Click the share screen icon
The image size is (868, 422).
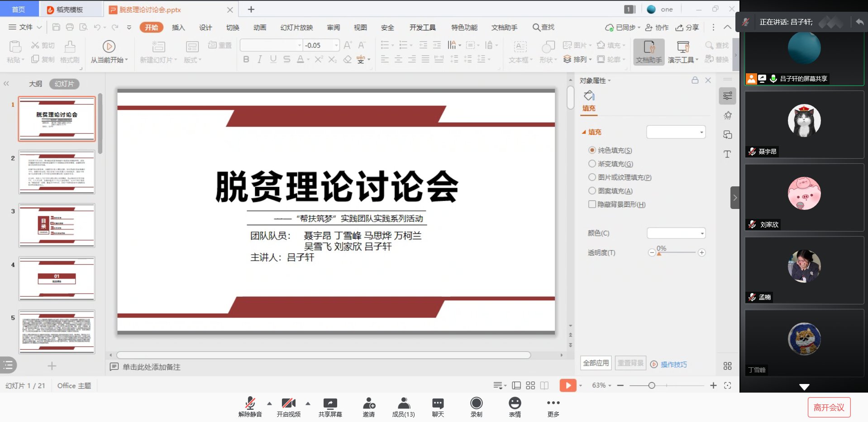point(330,403)
